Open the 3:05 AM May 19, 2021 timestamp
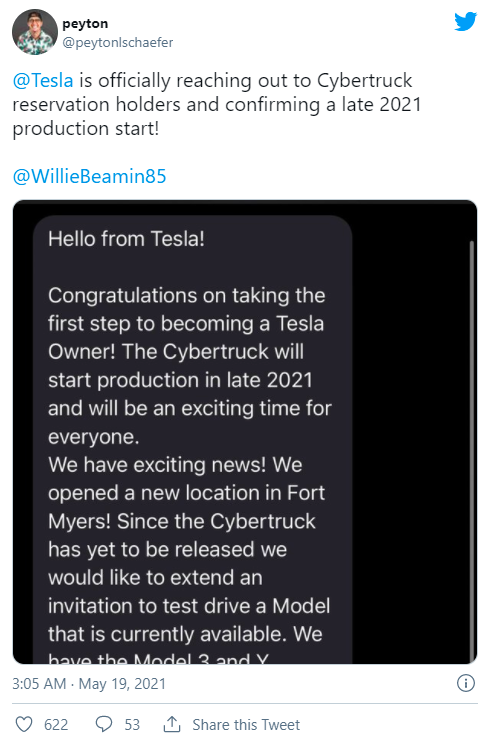Screen dimensions: 489x741 [89, 683]
